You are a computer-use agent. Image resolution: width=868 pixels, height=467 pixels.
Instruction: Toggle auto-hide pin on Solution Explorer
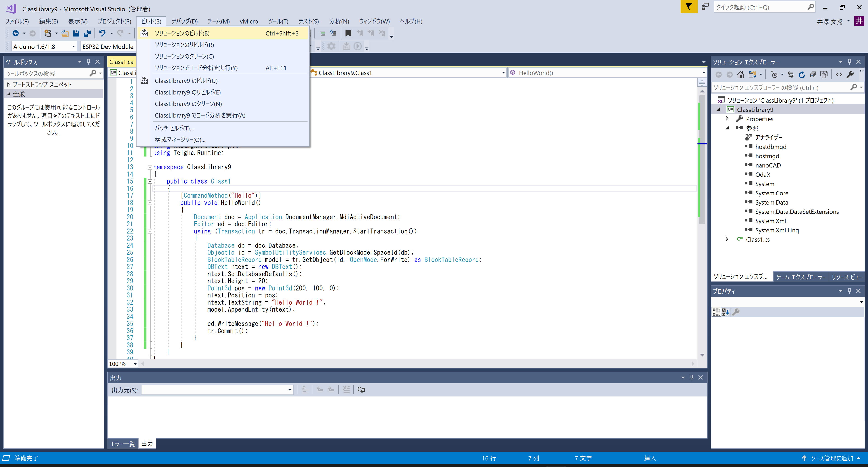(x=849, y=62)
